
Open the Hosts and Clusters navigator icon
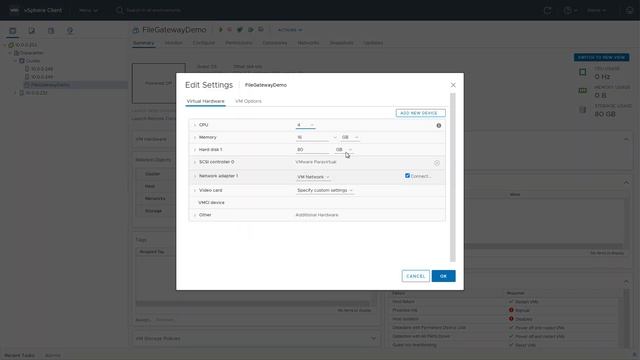click(x=13, y=31)
